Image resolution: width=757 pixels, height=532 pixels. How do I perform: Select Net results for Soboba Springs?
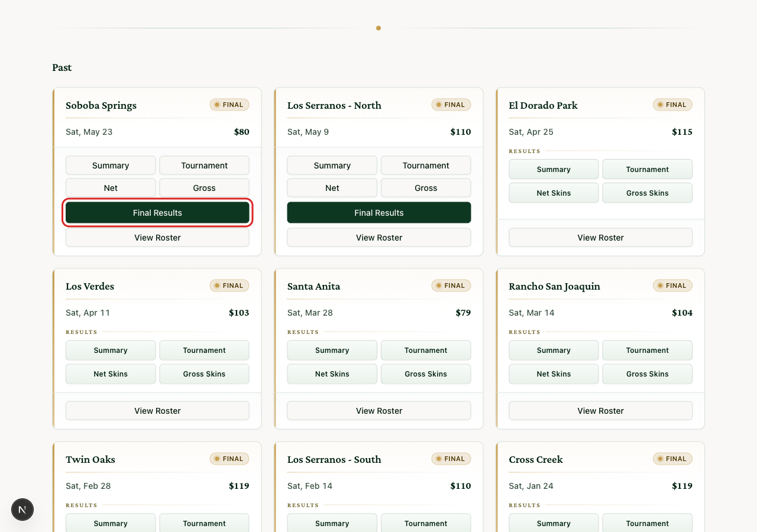pyautogui.click(x=111, y=188)
